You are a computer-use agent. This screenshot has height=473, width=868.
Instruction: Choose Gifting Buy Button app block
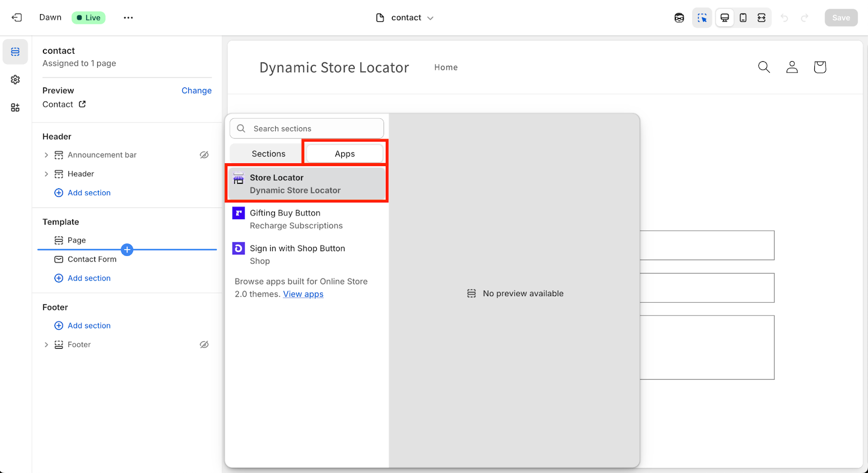pos(307,219)
